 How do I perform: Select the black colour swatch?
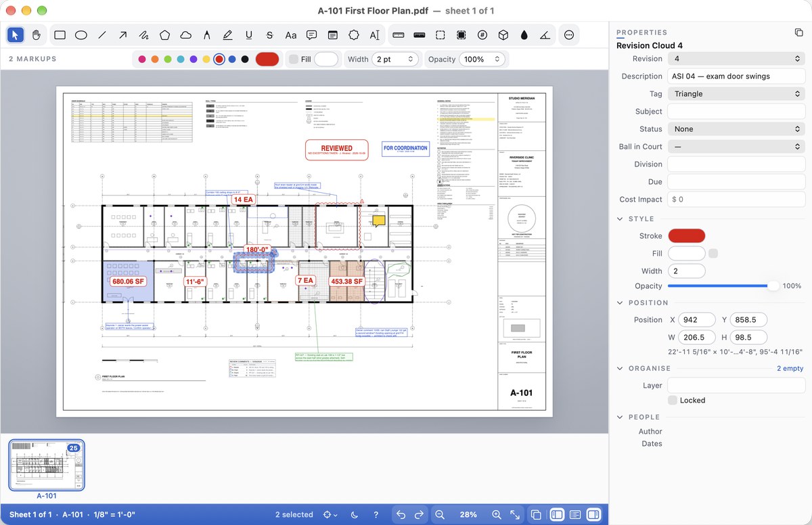245,60
